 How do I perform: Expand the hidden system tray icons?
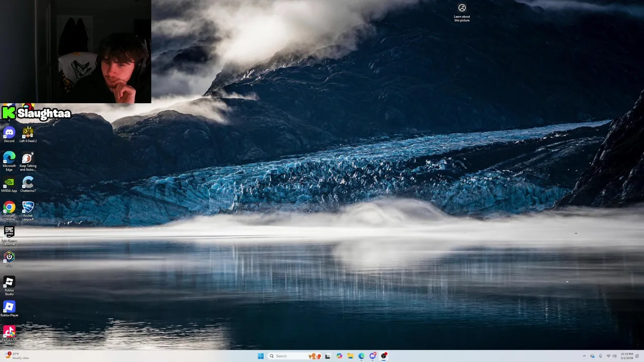pyautogui.click(x=584, y=356)
